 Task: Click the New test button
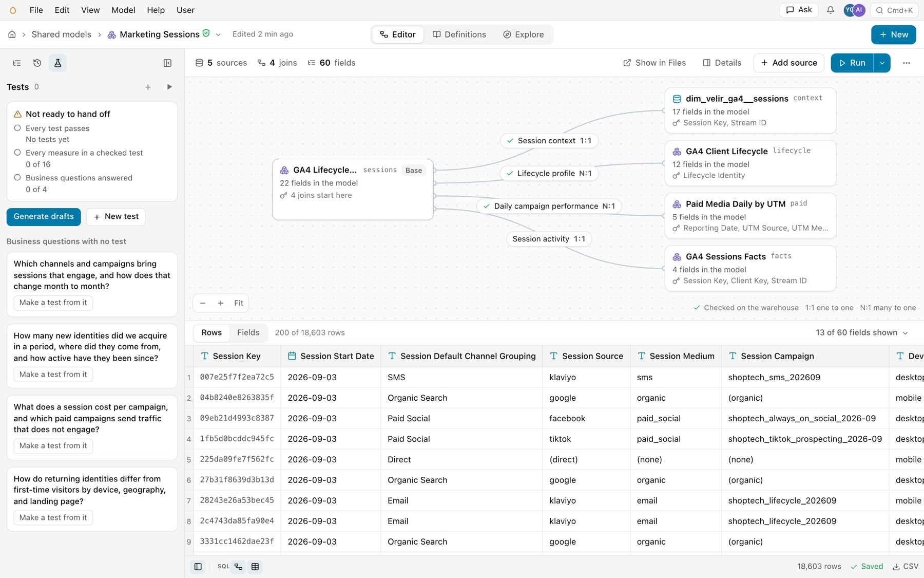(116, 216)
